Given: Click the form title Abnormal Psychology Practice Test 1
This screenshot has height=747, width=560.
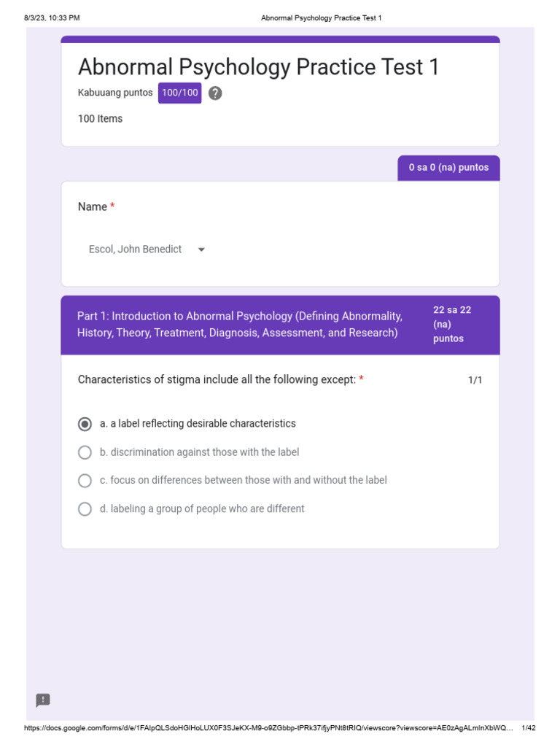Looking at the screenshot, I should point(258,67).
